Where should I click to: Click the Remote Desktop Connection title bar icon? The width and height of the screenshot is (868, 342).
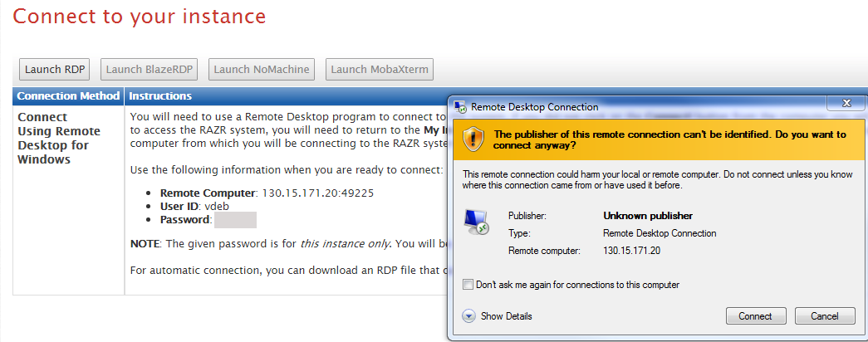[x=460, y=107]
